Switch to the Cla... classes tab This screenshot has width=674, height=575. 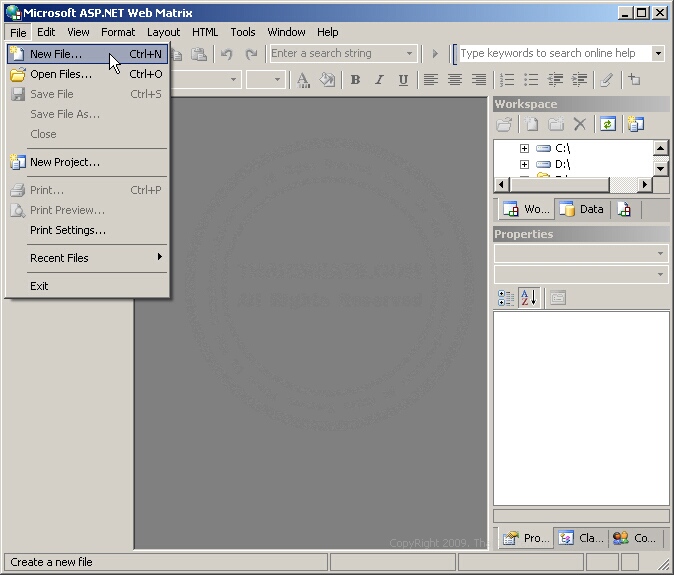coord(581,538)
